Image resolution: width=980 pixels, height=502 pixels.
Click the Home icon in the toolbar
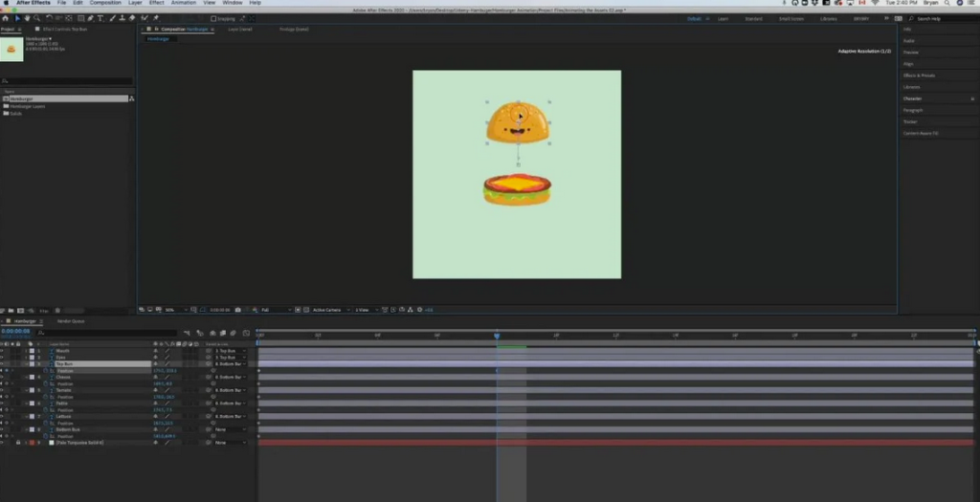(5, 18)
